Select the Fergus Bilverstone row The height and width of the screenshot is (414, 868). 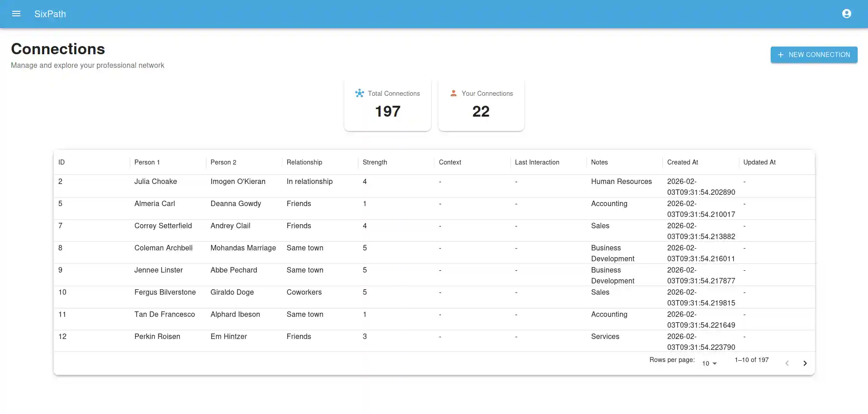point(434,297)
